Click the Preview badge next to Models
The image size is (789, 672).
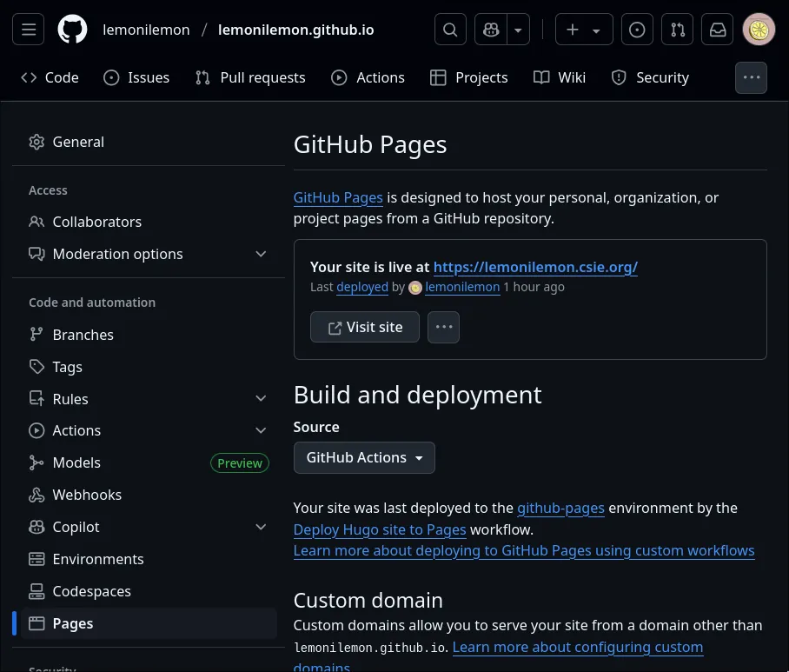tap(240, 463)
